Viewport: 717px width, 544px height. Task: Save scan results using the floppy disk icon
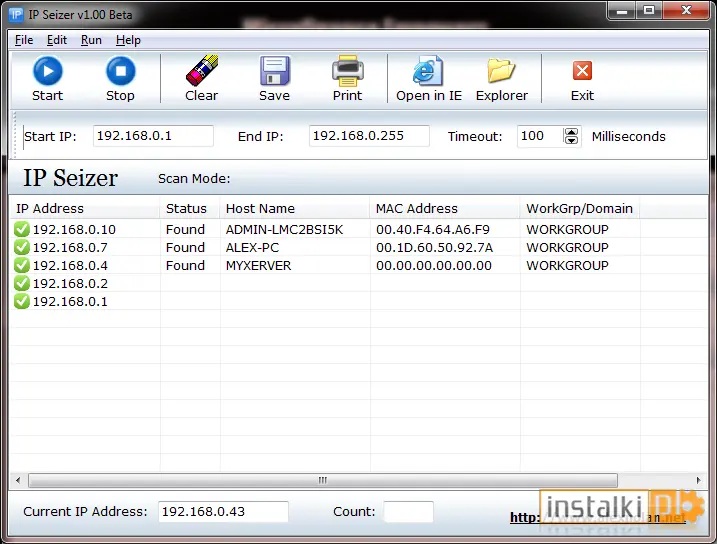pos(274,71)
